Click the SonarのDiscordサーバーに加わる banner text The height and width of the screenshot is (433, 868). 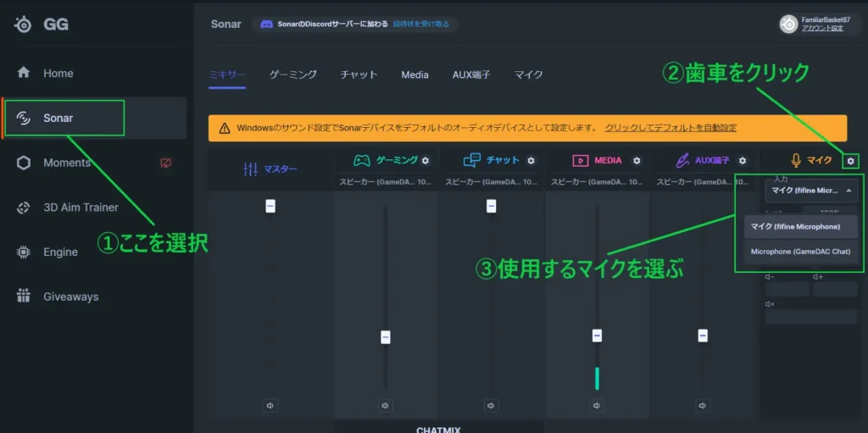pyautogui.click(x=332, y=25)
